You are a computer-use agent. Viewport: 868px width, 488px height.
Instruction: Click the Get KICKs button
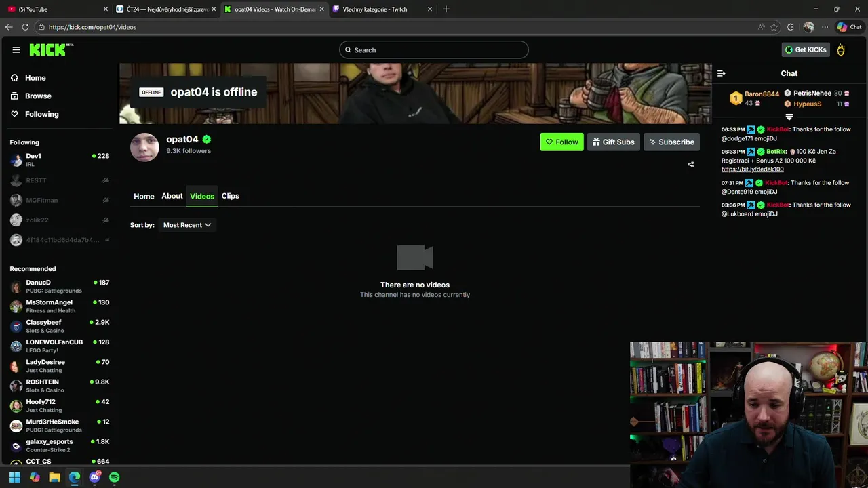[x=806, y=49]
